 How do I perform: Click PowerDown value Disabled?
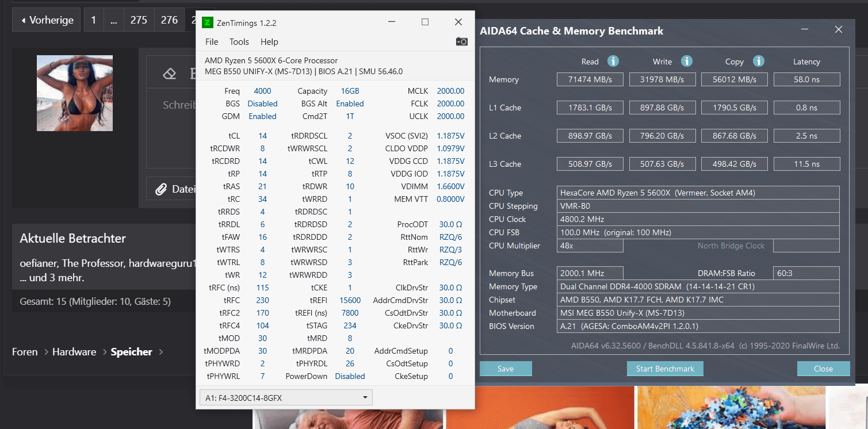click(350, 376)
